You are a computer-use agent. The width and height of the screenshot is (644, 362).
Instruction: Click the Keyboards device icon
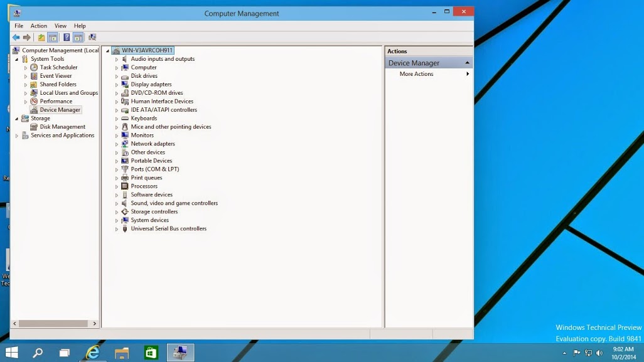point(125,118)
